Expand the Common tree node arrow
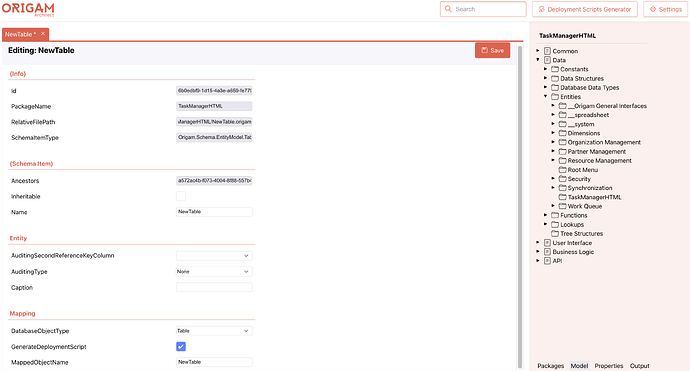Screen dimensions: 690x371 pyautogui.click(x=538, y=51)
